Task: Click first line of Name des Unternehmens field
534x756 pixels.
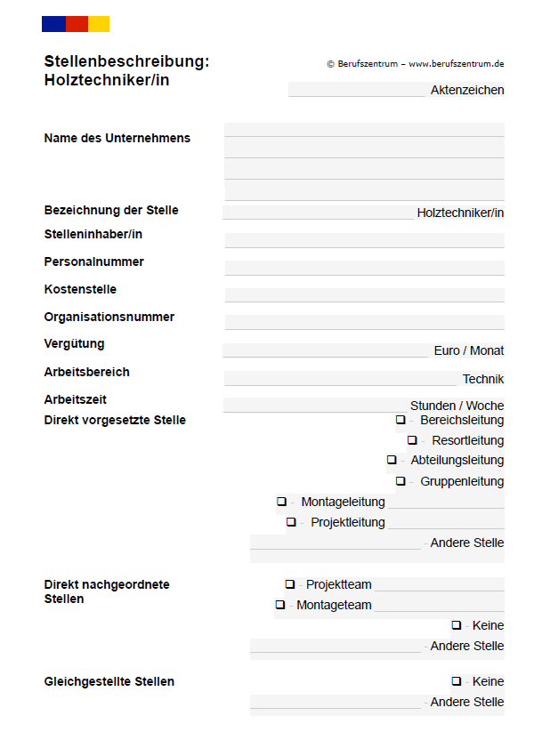Action: click(x=365, y=130)
